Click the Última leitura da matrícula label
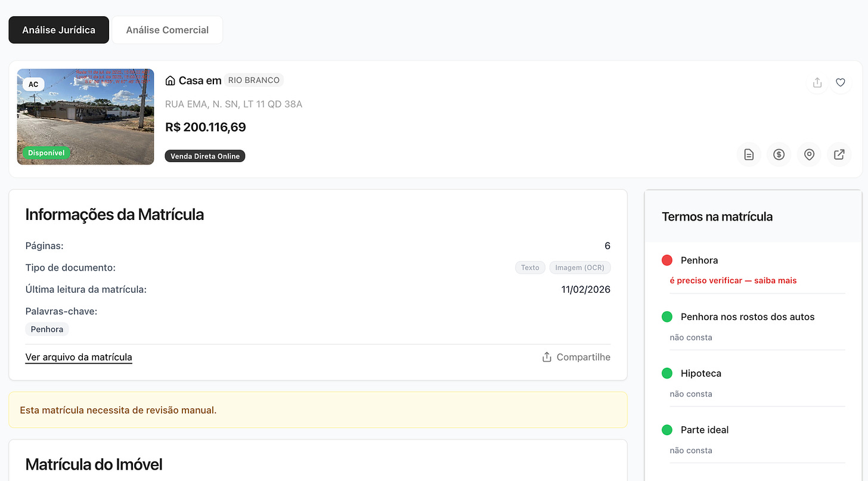The height and width of the screenshot is (481, 868). pos(86,290)
